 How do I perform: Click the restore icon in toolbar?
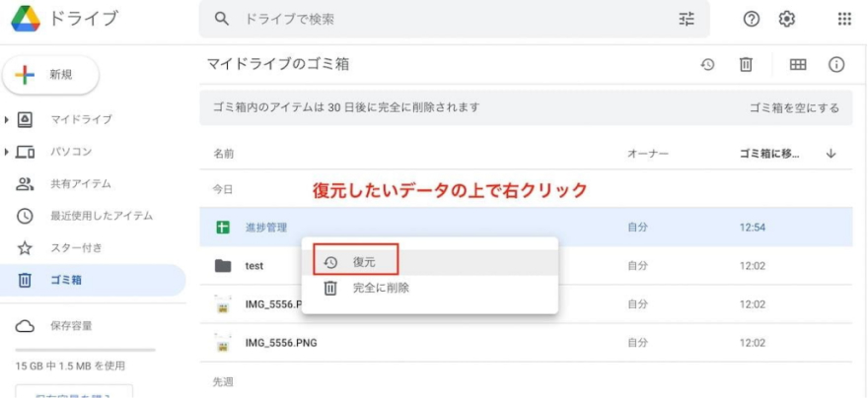click(x=707, y=65)
